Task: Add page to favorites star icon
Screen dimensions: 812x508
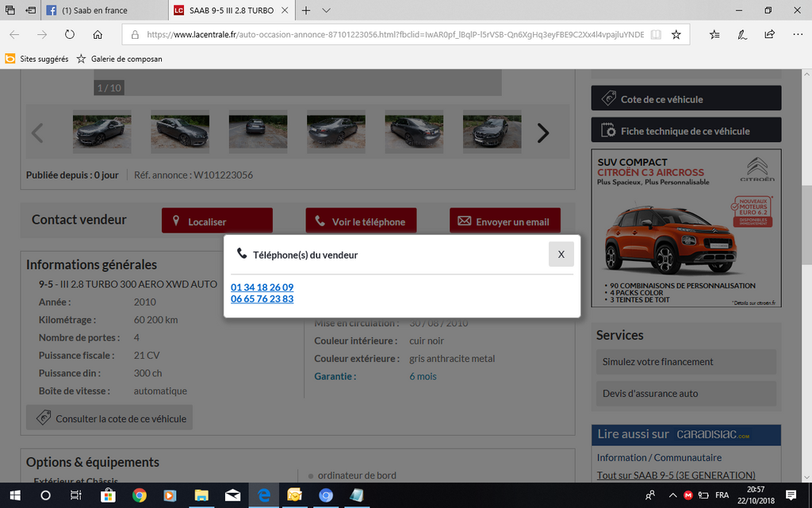Action: pos(676,35)
